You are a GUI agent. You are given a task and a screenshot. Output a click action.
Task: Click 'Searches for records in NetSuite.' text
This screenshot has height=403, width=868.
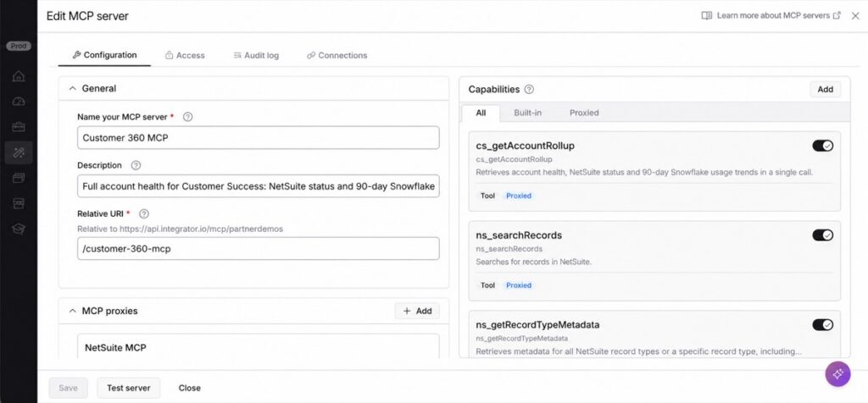point(534,262)
